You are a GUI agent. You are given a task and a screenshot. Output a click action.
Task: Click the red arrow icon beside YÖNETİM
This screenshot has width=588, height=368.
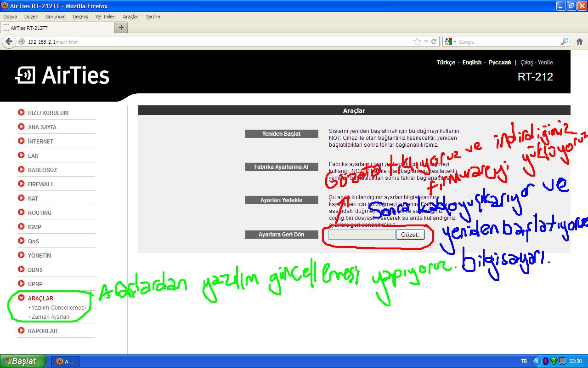click(21, 255)
